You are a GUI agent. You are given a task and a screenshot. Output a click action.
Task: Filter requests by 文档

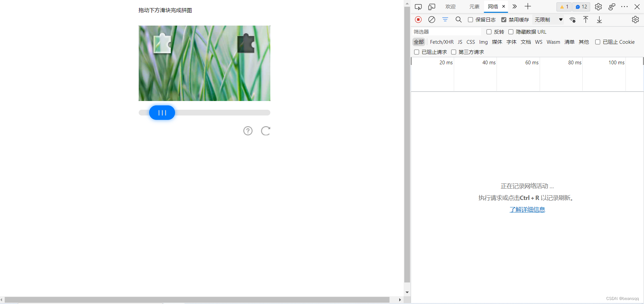(526, 42)
